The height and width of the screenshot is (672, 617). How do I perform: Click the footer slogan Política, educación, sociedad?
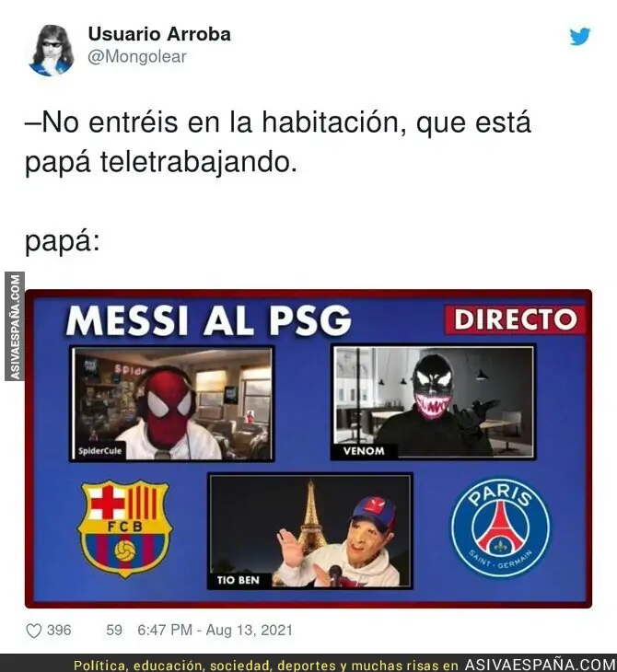coord(266,666)
